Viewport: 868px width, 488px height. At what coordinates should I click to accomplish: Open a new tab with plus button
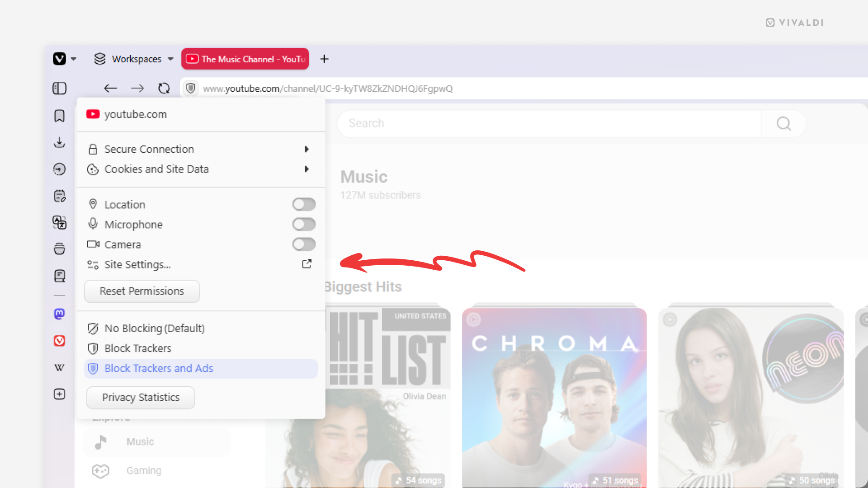point(324,59)
